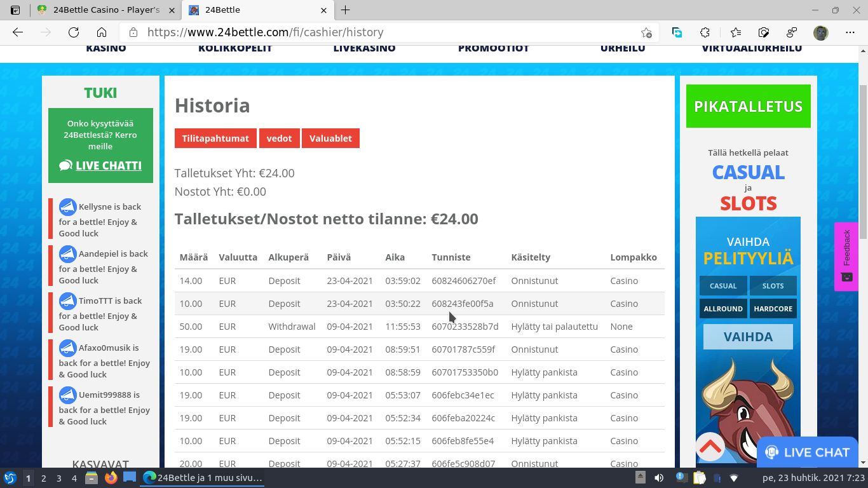The height and width of the screenshot is (488, 868).
Task: Click the URL address bar
Action: pyautogui.click(x=381, y=32)
